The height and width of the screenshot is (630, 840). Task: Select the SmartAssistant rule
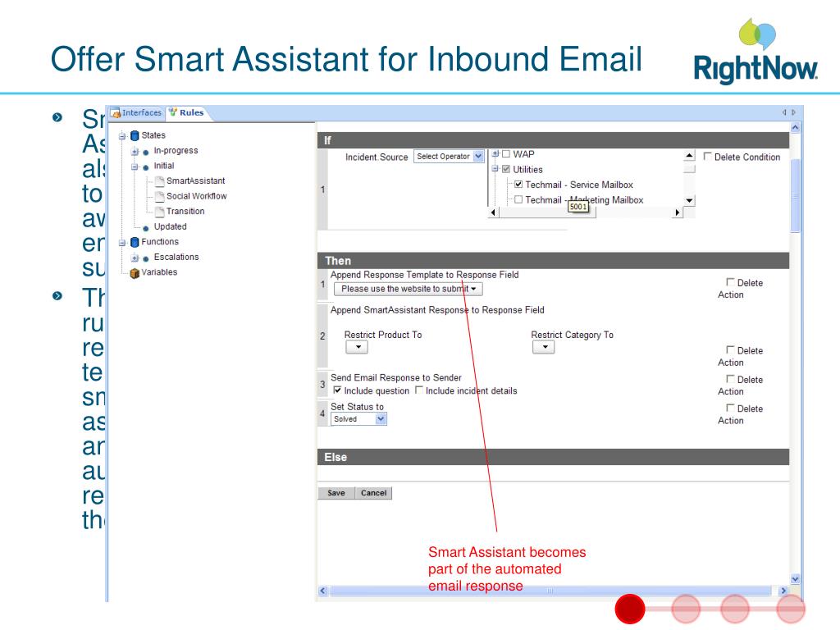[195, 181]
